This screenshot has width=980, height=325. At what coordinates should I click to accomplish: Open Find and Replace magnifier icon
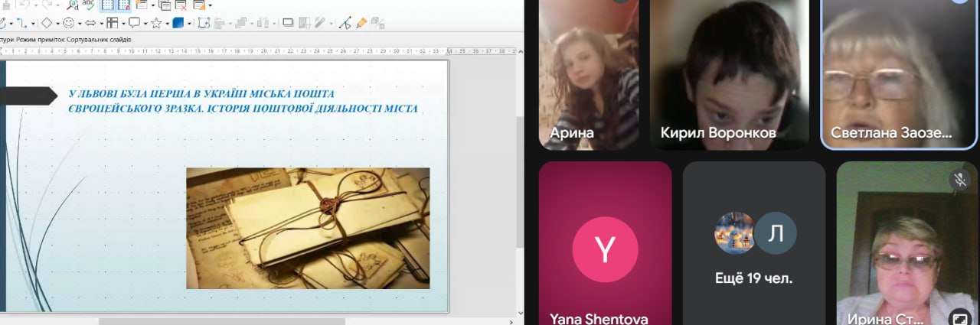(70, 5)
